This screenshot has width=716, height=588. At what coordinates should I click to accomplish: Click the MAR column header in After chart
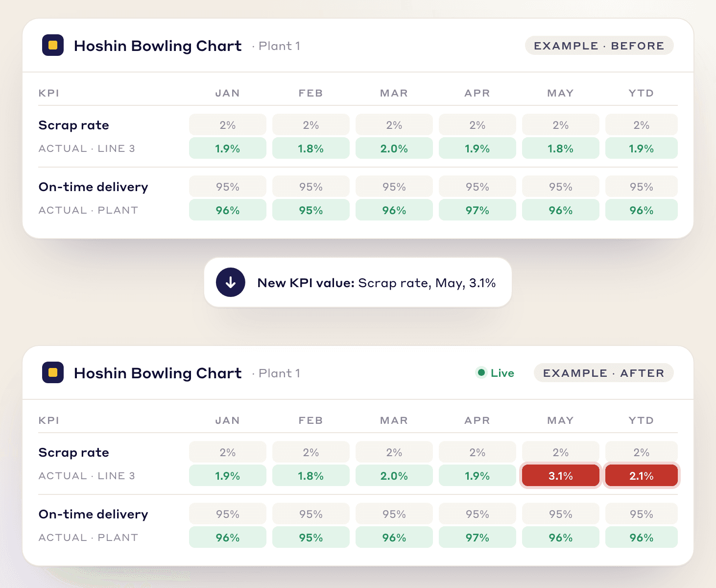click(x=394, y=420)
